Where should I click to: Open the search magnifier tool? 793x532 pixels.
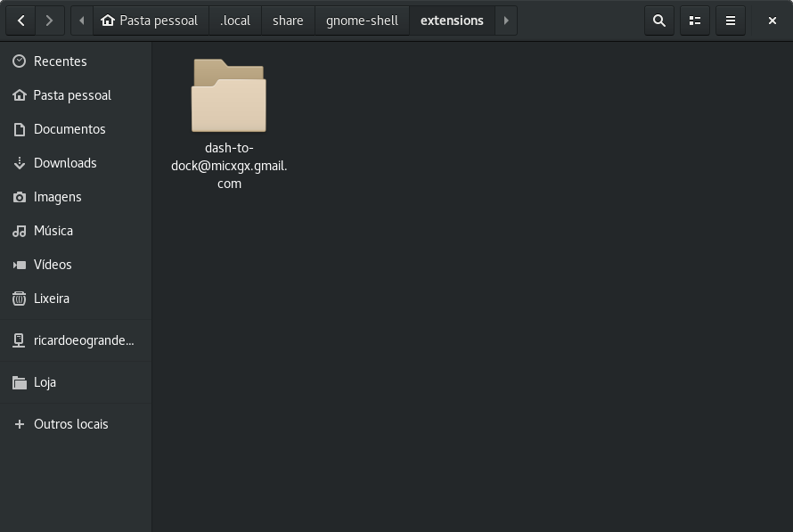(x=659, y=20)
